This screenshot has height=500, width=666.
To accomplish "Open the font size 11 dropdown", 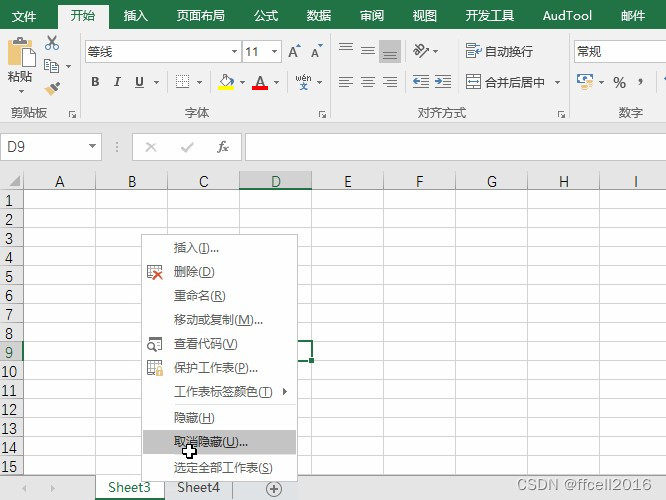I will 274,52.
